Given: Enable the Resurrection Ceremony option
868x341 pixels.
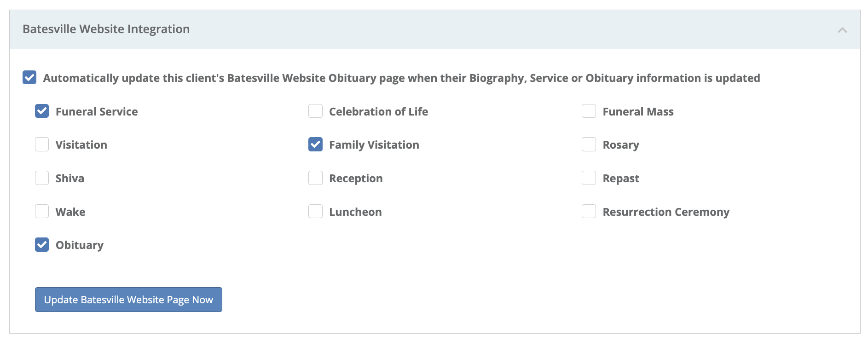Looking at the screenshot, I should tap(589, 211).
